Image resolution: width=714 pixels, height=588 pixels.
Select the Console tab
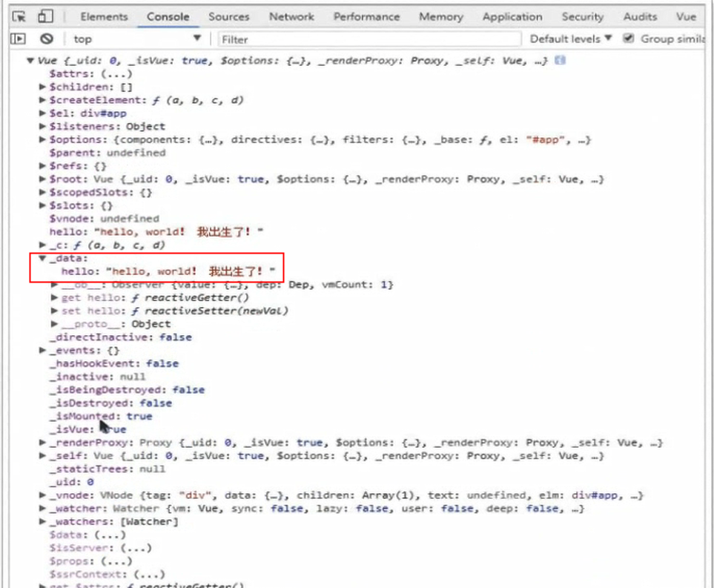168,17
